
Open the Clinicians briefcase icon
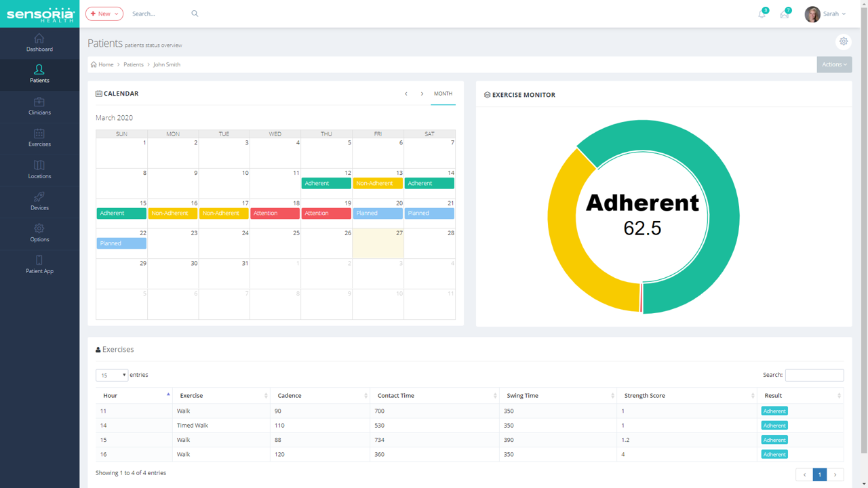tap(39, 102)
